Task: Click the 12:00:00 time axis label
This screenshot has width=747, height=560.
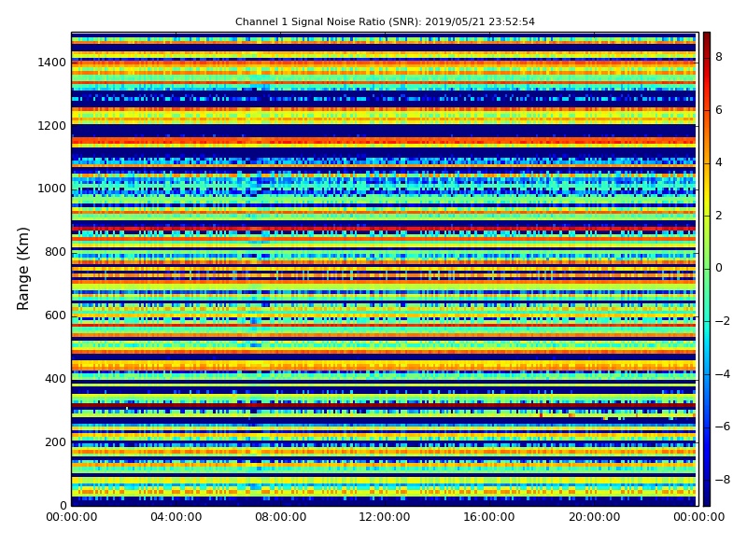Action: click(x=385, y=517)
